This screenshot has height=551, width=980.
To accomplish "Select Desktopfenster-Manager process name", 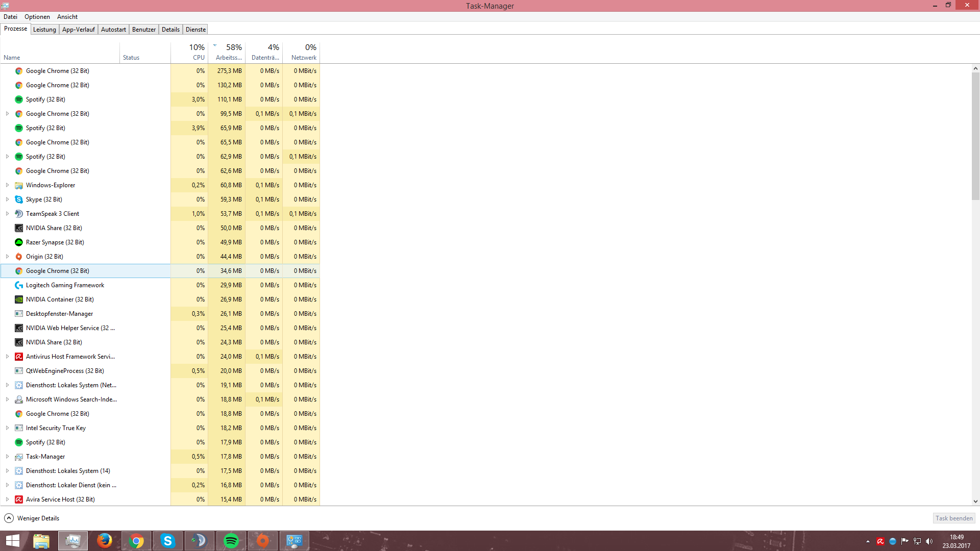I will coord(59,314).
